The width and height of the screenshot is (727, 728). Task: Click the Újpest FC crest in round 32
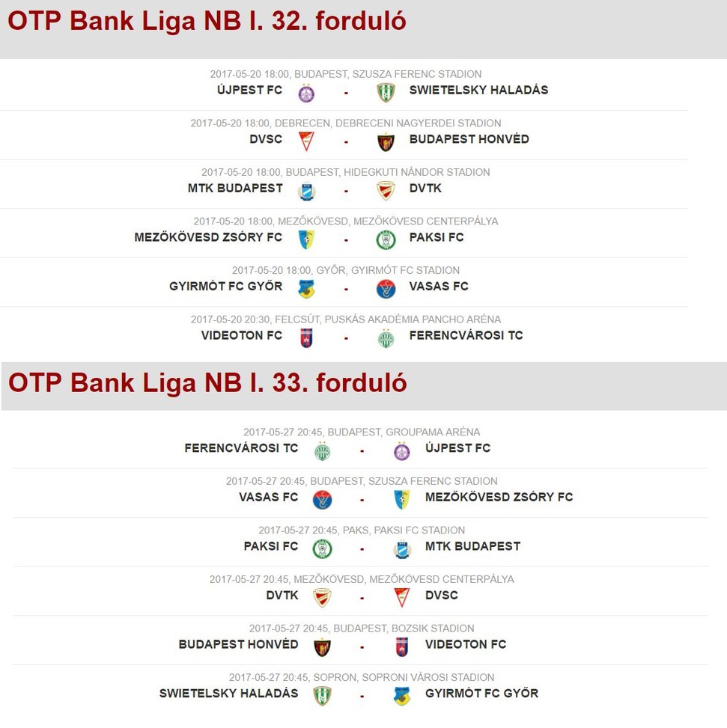306,94
